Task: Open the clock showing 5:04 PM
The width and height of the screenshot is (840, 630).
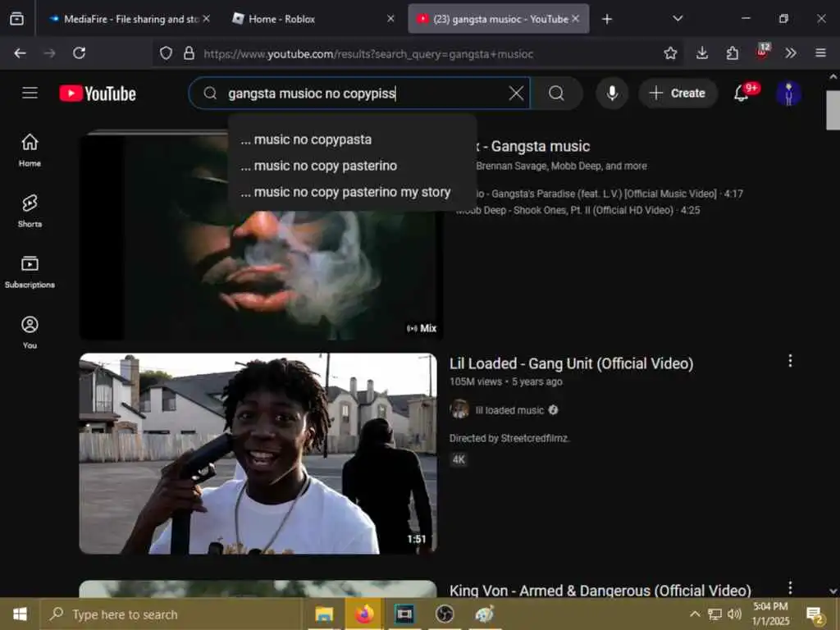Action: click(771, 614)
